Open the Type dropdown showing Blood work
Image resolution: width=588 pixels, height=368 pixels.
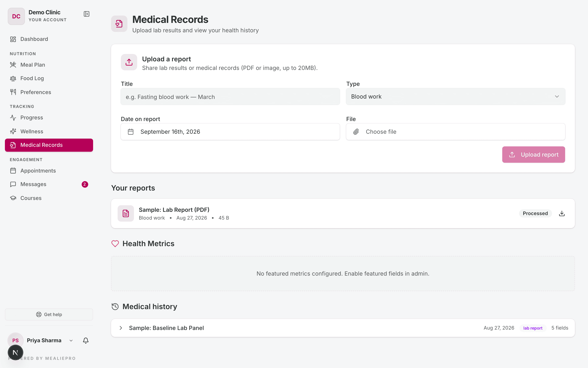point(455,97)
